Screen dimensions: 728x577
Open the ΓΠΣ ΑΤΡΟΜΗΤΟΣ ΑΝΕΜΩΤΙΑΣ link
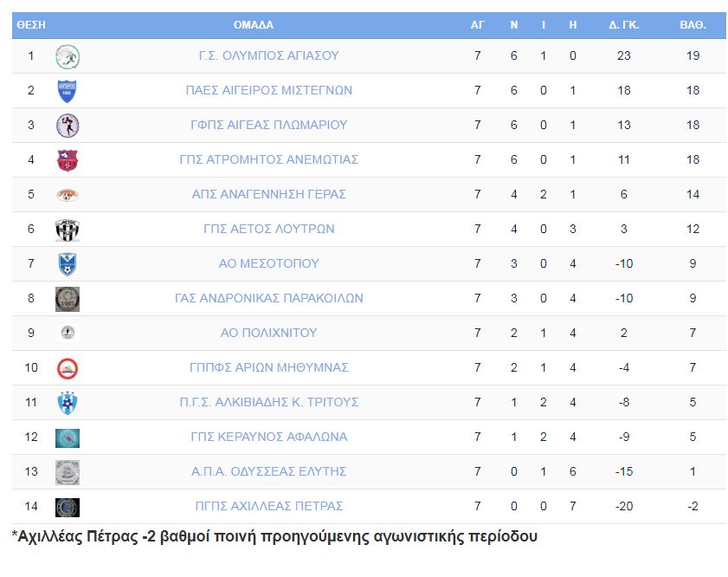pos(269,159)
